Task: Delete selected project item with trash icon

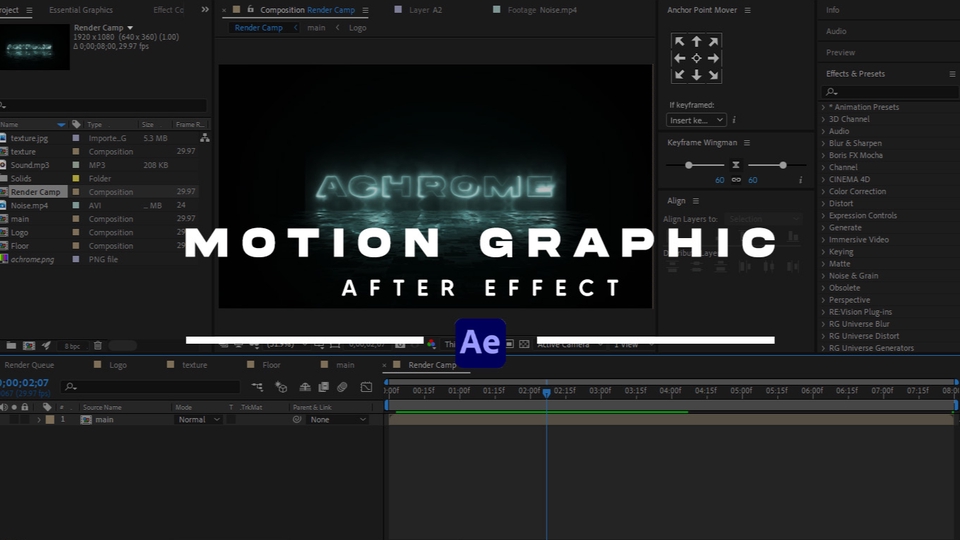Action: pos(97,345)
